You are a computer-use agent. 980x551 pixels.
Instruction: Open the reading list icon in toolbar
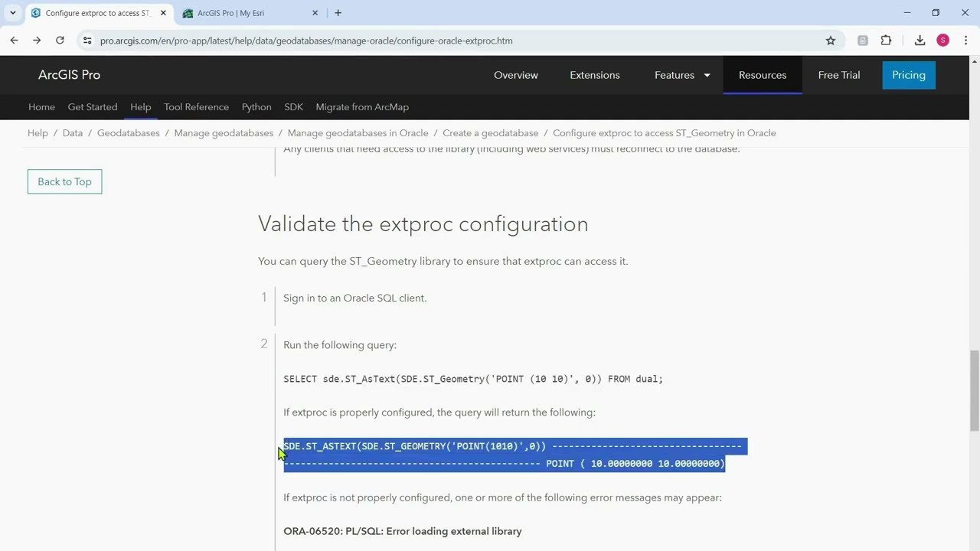[863, 41]
